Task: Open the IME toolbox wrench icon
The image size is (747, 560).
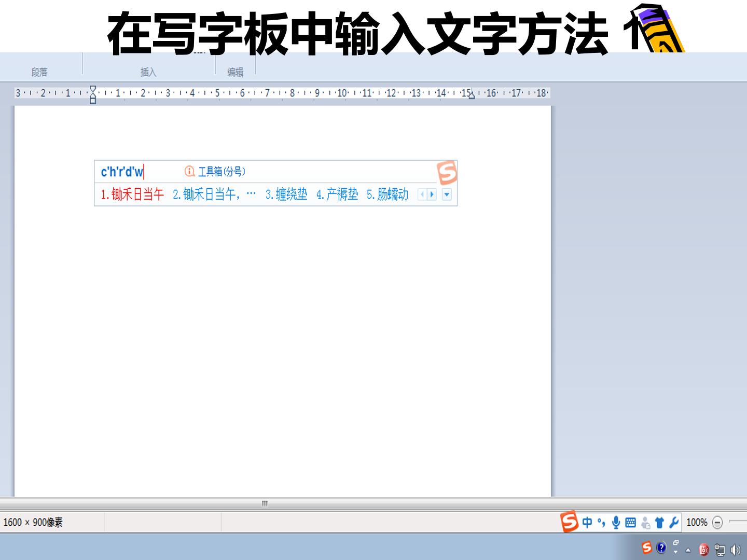Action: [x=674, y=522]
